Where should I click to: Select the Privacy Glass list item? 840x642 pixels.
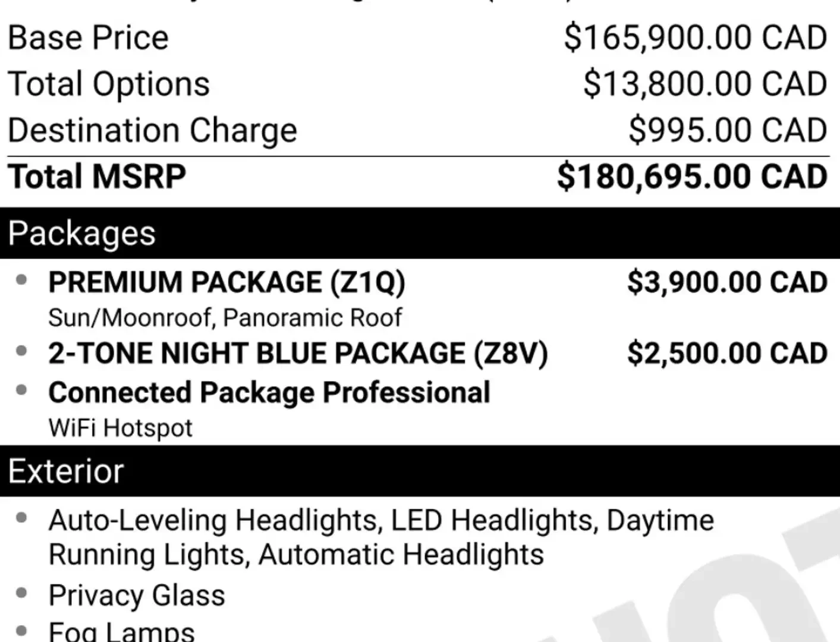(x=137, y=595)
